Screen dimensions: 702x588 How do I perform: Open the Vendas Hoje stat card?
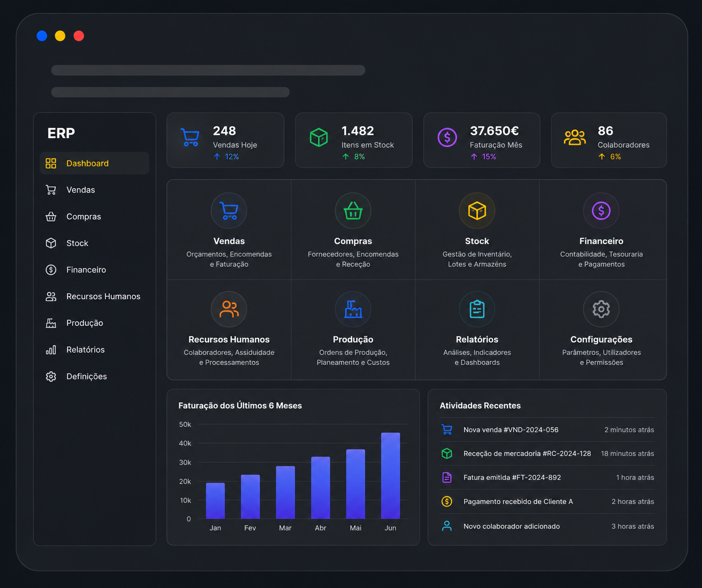[225, 140]
